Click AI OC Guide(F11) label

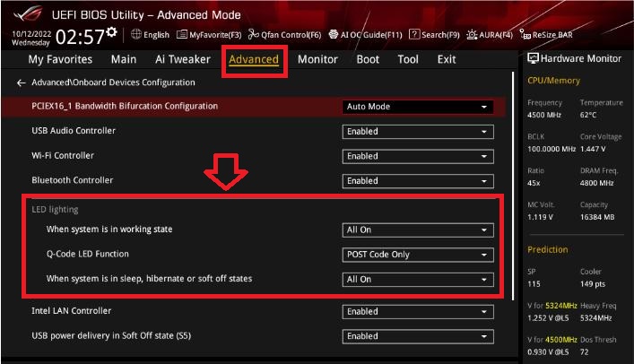(x=371, y=35)
